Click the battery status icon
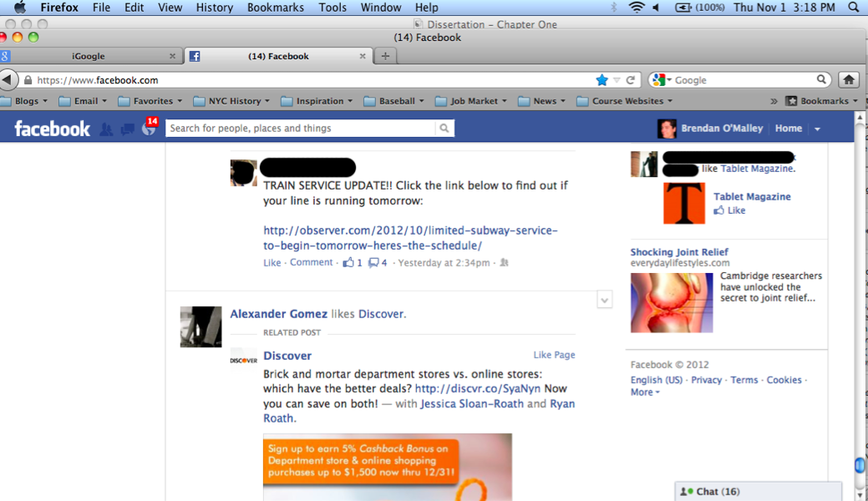 point(683,8)
